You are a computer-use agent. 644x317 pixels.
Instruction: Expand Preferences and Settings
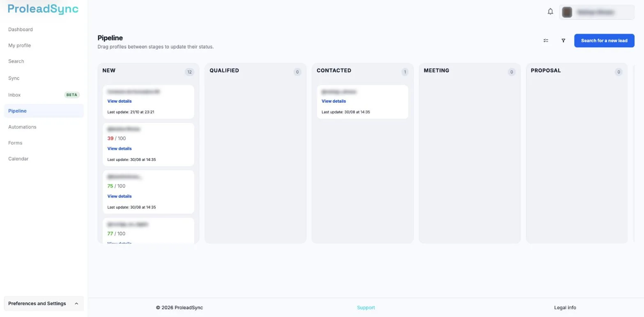(44, 303)
